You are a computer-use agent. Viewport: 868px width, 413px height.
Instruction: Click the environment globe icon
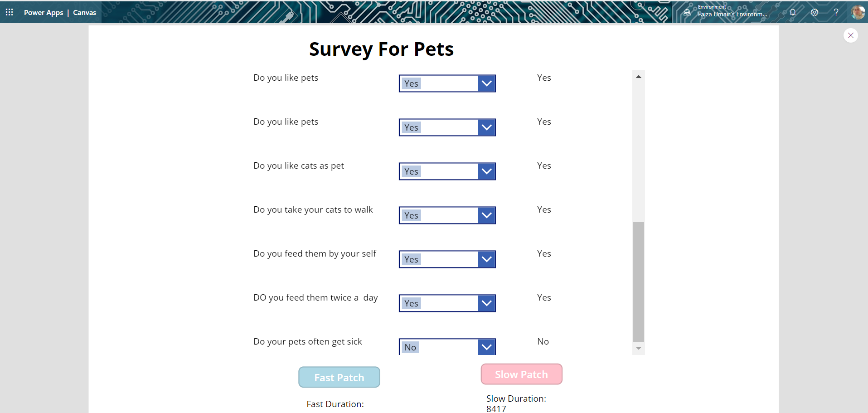tap(687, 13)
